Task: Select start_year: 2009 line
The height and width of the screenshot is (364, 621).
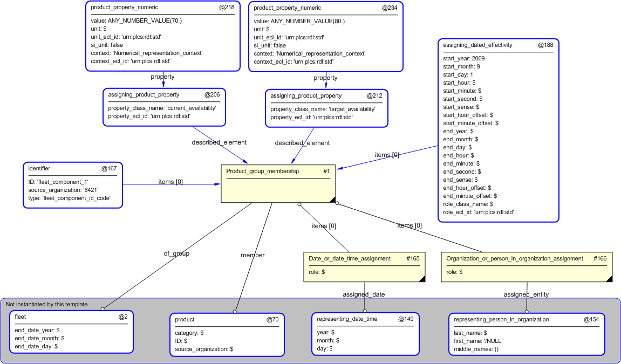Action: click(464, 59)
